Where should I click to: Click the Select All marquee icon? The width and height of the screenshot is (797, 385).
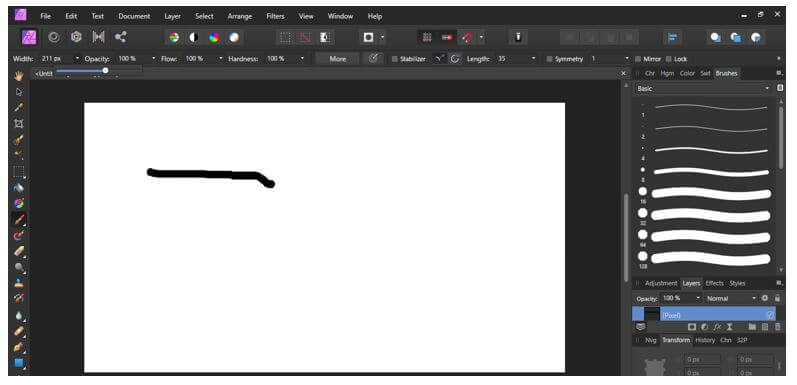click(286, 37)
